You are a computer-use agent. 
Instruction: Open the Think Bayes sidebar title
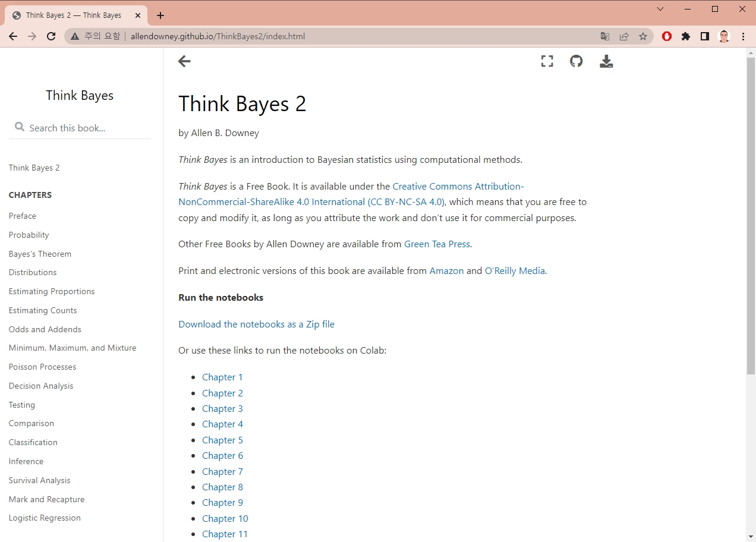coord(80,96)
